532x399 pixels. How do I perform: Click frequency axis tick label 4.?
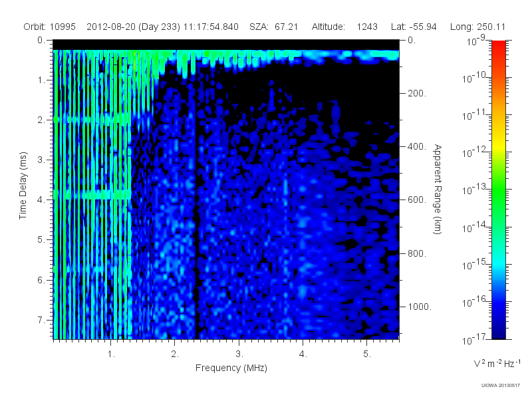coord(303,354)
